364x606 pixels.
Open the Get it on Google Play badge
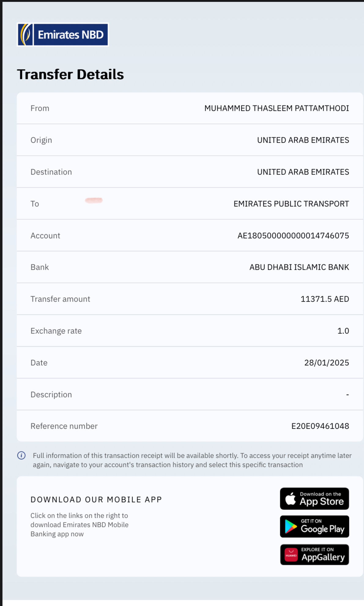pos(314,526)
